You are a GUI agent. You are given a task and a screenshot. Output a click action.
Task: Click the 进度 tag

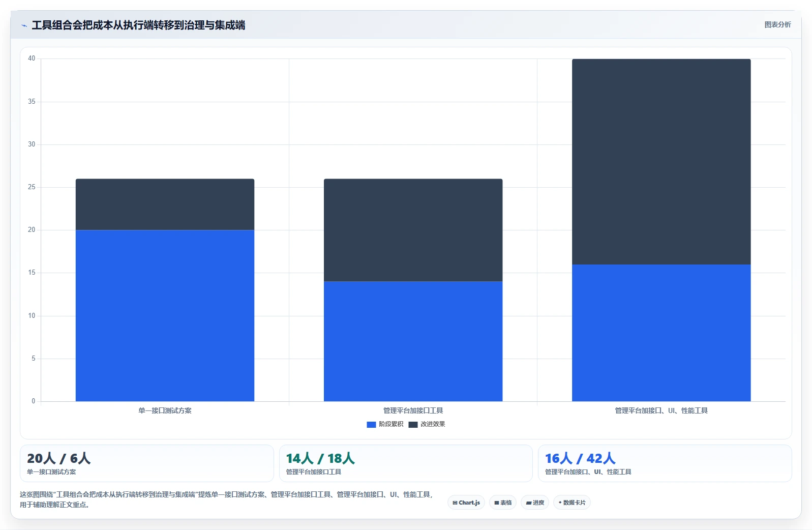[x=535, y=503]
